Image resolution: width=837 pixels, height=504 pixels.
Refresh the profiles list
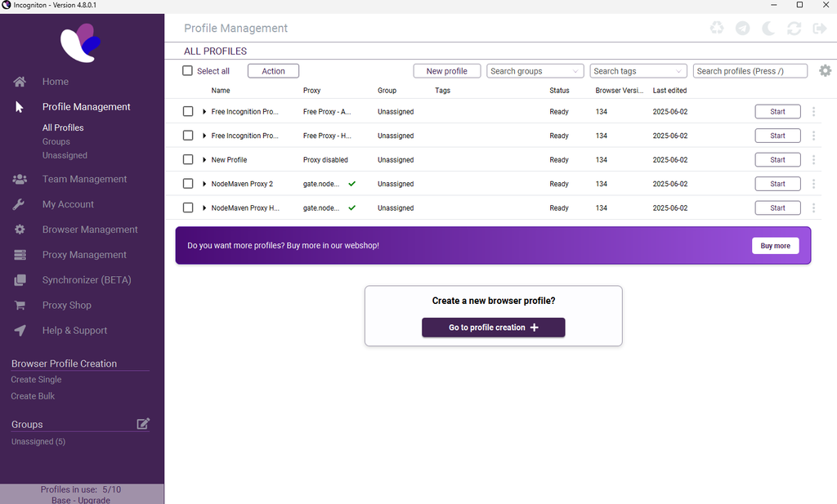pyautogui.click(x=794, y=28)
